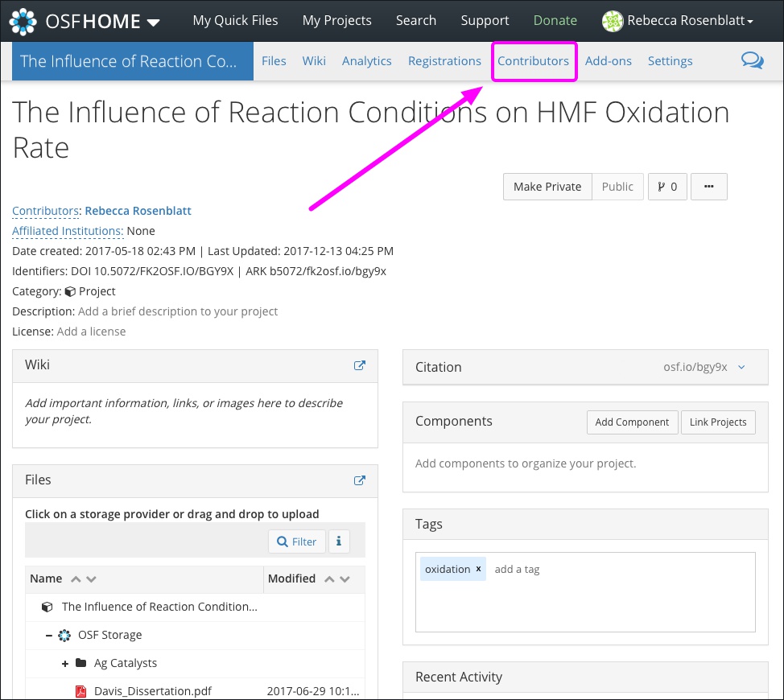Image resolution: width=784 pixels, height=700 pixels.
Task: Open the comments chat icon
Action: click(752, 60)
